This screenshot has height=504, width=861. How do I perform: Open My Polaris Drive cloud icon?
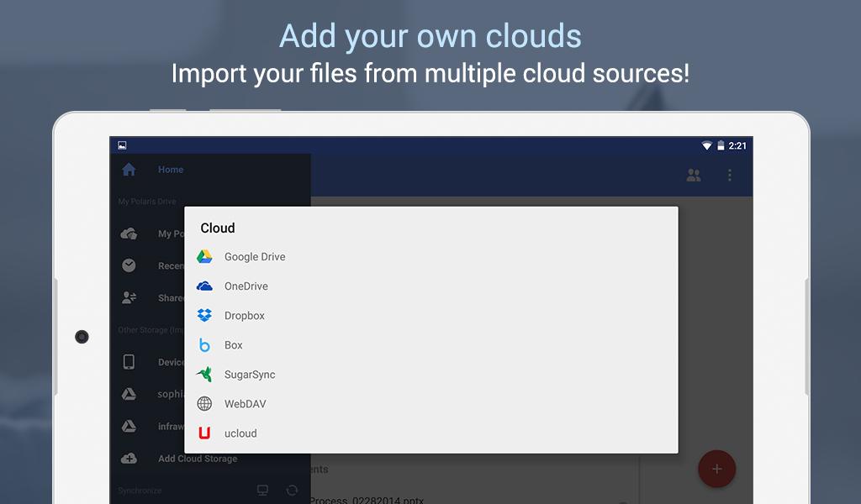pyautogui.click(x=129, y=234)
